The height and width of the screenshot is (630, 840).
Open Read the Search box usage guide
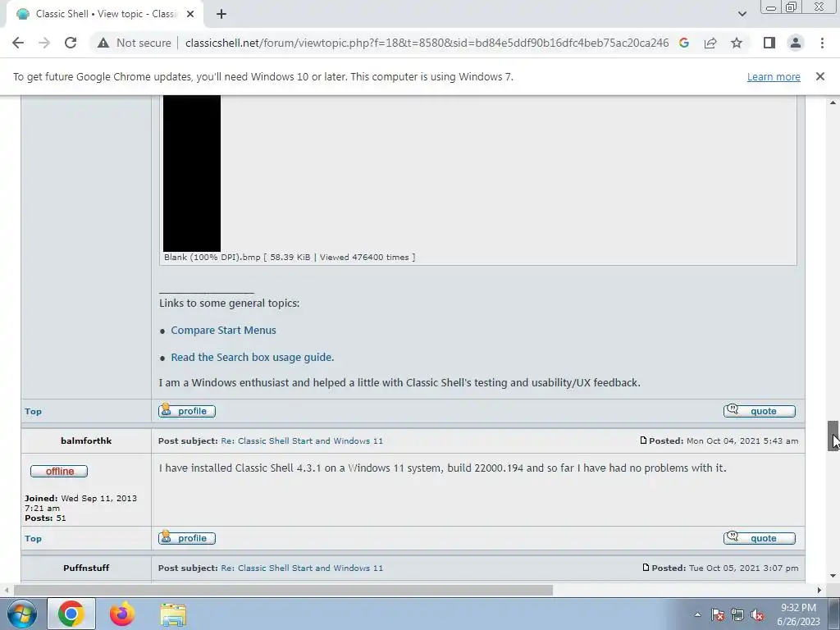click(x=253, y=358)
